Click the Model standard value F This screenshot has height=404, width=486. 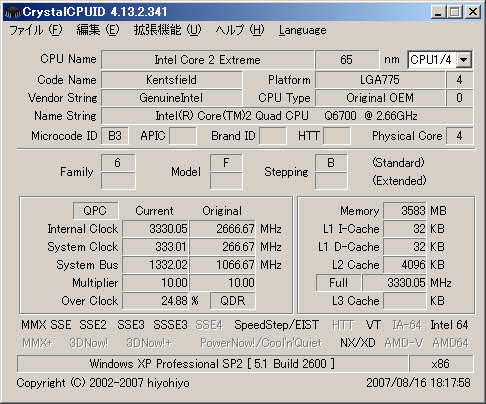pos(226,163)
